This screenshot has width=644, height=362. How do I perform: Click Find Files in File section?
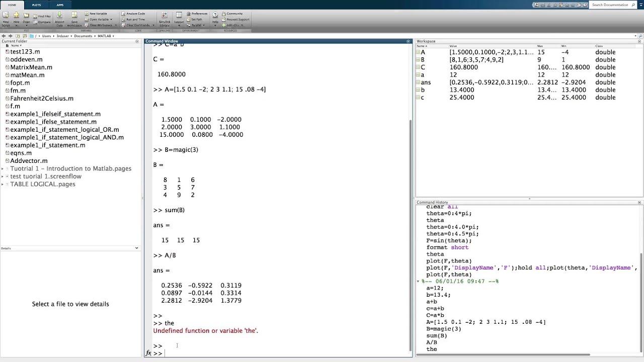pos(42,16)
